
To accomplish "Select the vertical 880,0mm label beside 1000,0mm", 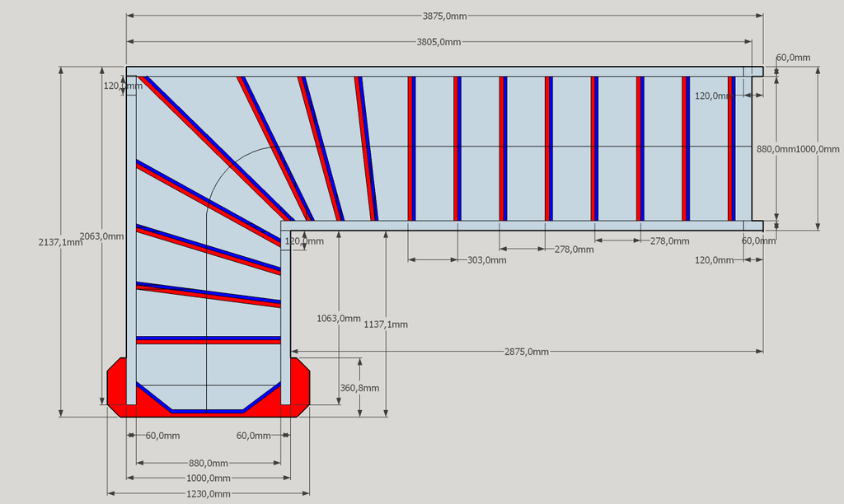I will point(776,149).
